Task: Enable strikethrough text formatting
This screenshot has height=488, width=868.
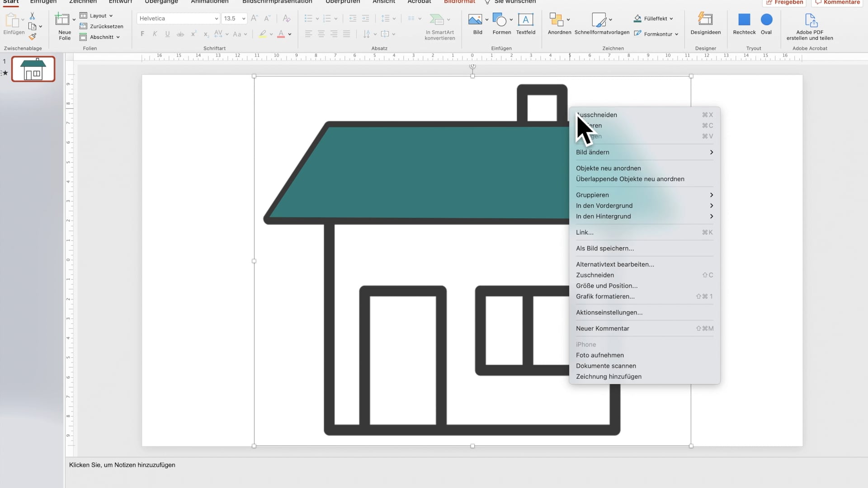Action: [x=180, y=34]
